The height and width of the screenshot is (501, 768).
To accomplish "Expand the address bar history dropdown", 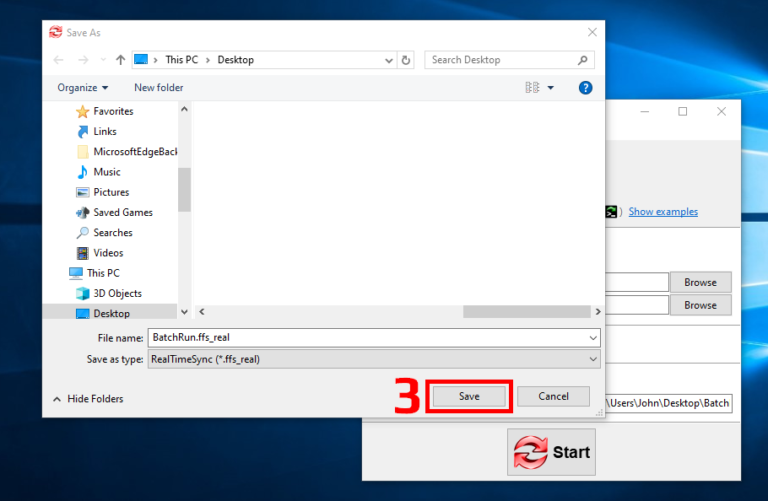I will pos(389,60).
